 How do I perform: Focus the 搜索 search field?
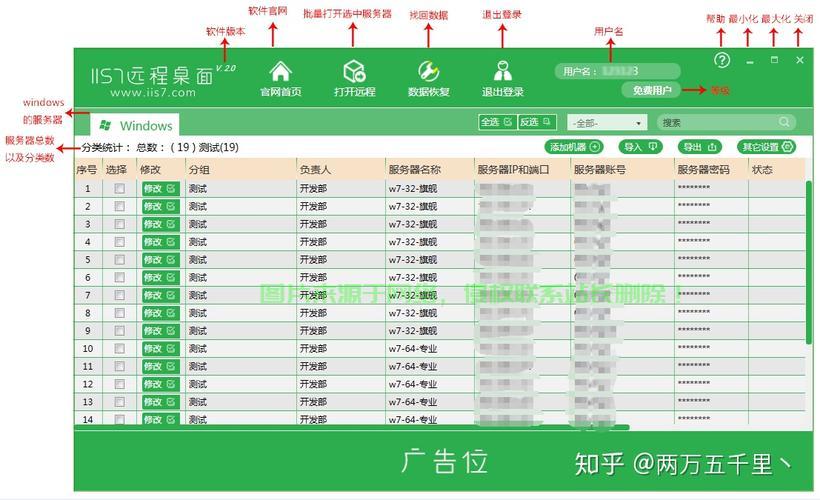coord(726,122)
